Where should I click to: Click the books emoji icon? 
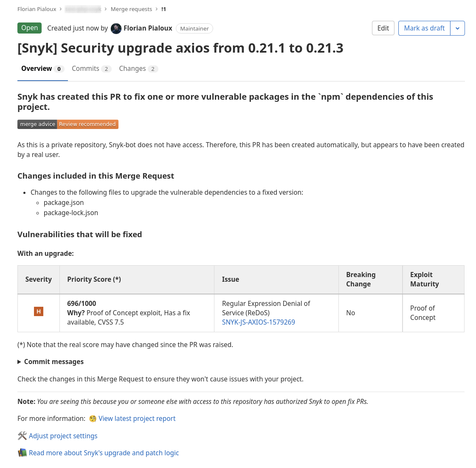22,452
